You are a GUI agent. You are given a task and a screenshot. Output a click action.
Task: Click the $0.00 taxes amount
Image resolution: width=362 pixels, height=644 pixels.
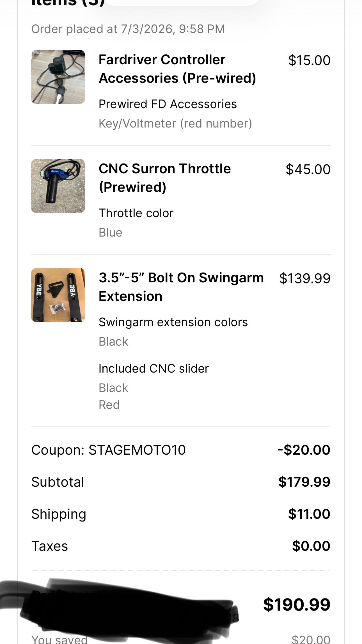(311, 546)
